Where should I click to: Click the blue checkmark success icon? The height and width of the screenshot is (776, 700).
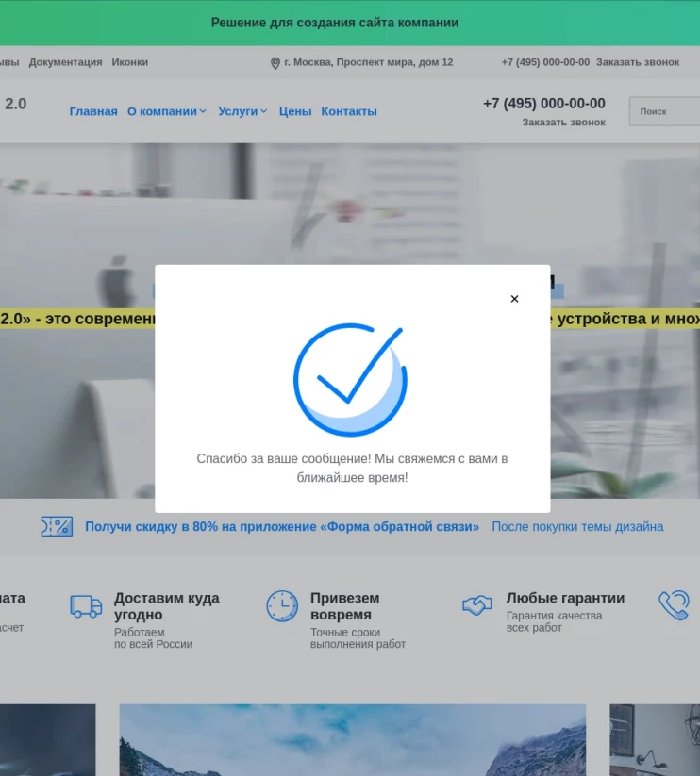point(350,379)
